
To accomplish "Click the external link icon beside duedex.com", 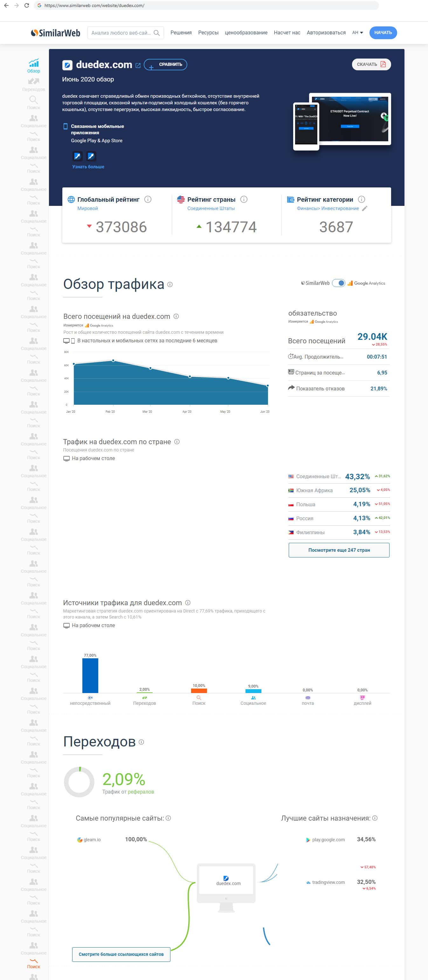I will point(138,66).
